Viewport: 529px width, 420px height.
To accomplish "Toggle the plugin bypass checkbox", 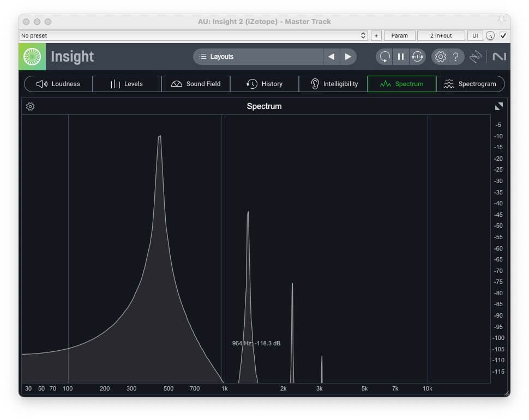I will [x=503, y=36].
